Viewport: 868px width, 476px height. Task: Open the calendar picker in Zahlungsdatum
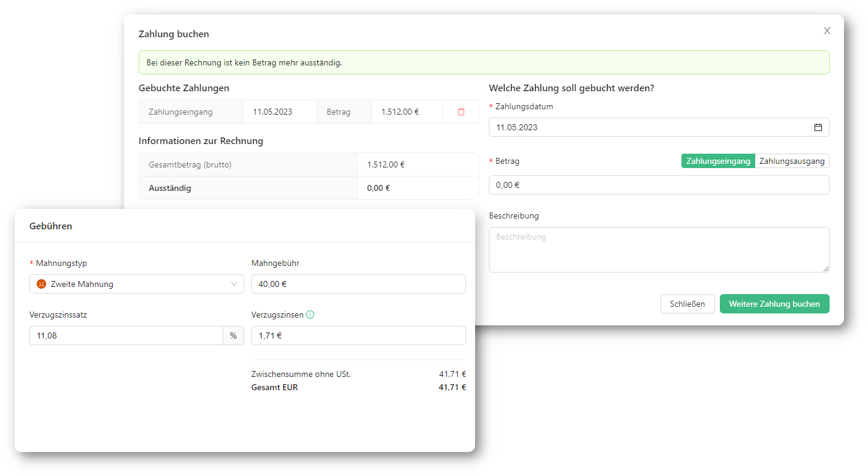[x=818, y=127]
